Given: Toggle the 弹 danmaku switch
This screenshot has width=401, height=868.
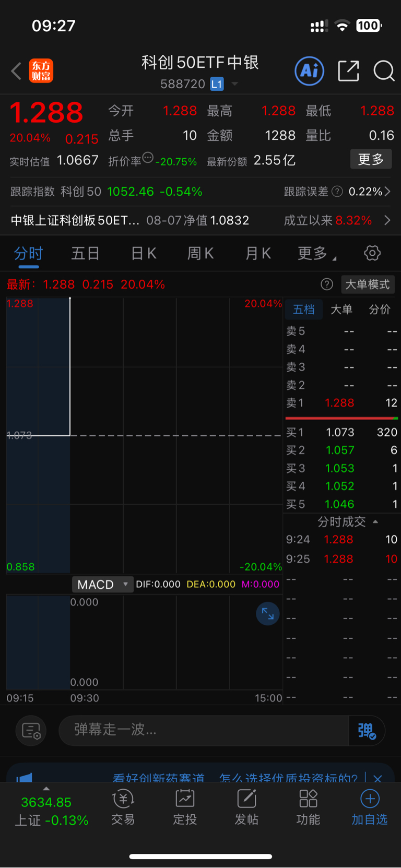Looking at the screenshot, I should [x=367, y=731].
